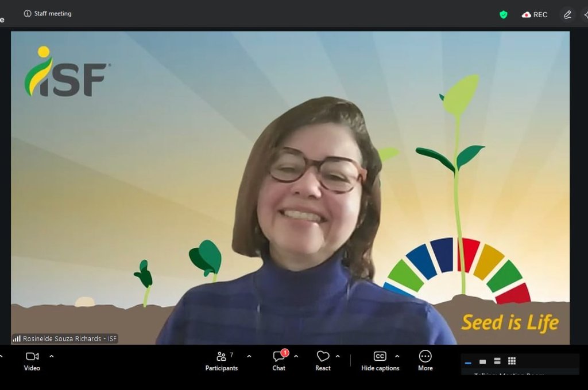Select the single large window layout
The height and width of the screenshot is (390, 588).
click(x=482, y=361)
